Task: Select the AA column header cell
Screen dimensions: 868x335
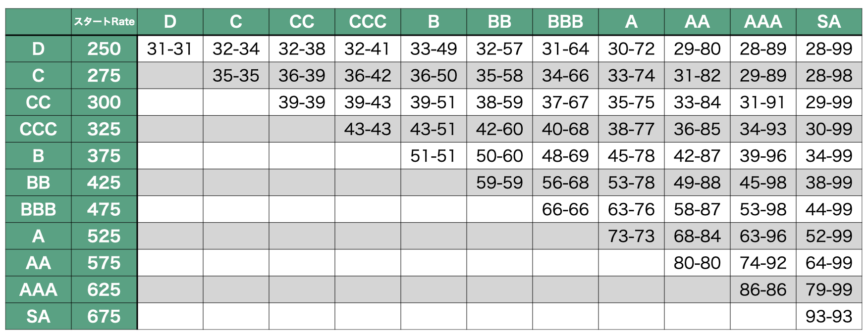Action: point(697,22)
